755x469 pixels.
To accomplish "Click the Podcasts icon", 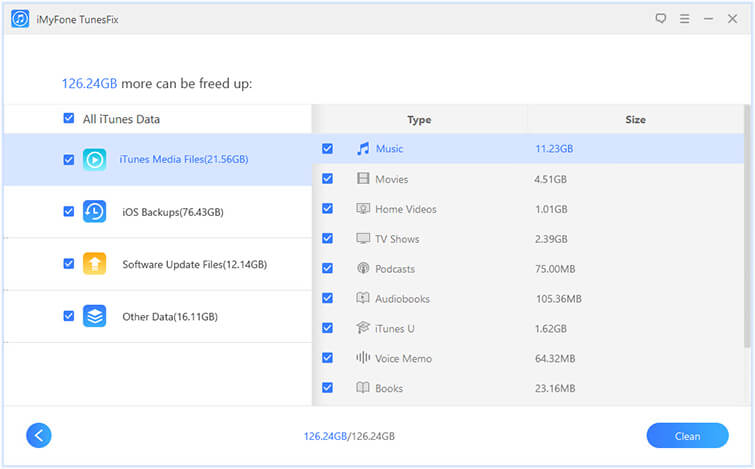I will 363,268.
